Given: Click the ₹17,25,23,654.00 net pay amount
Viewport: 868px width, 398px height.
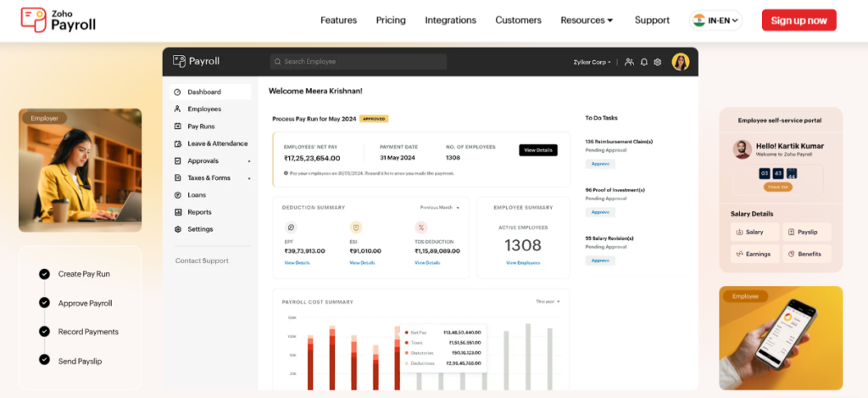Looking at the screenshot, I should click(x=312, y=158).
